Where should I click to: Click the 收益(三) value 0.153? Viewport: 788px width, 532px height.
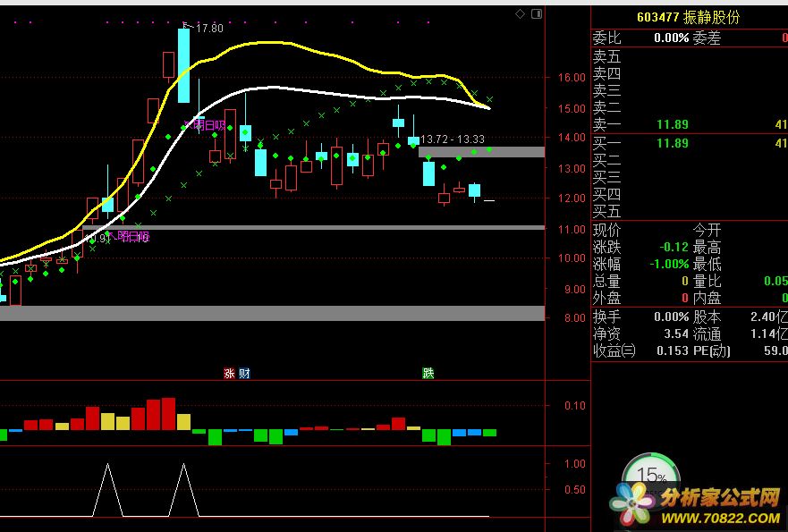click(x=673, y=350)
